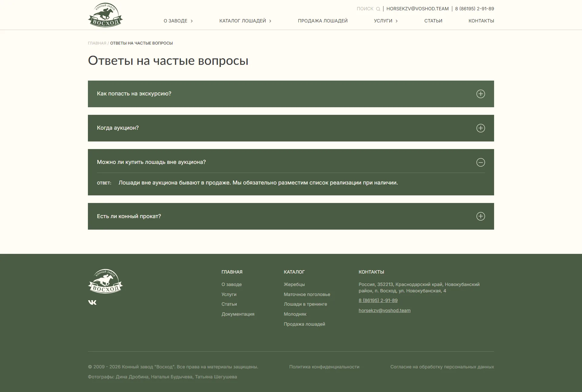Expand the 'Есть ли конный прокат?' plus icon
Viewport: 582px width, 392px height.
point(480,216)
